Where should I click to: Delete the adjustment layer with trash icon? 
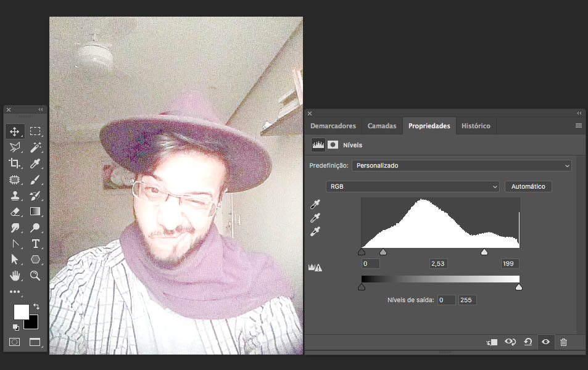click(x=563, y=342)
